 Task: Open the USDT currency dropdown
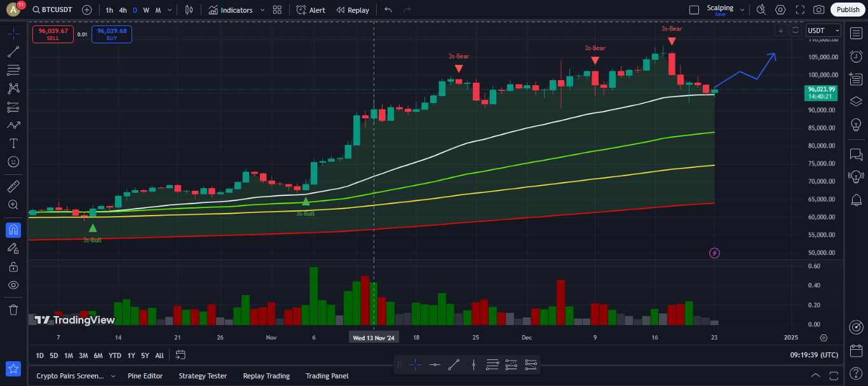tap(823, 31)
